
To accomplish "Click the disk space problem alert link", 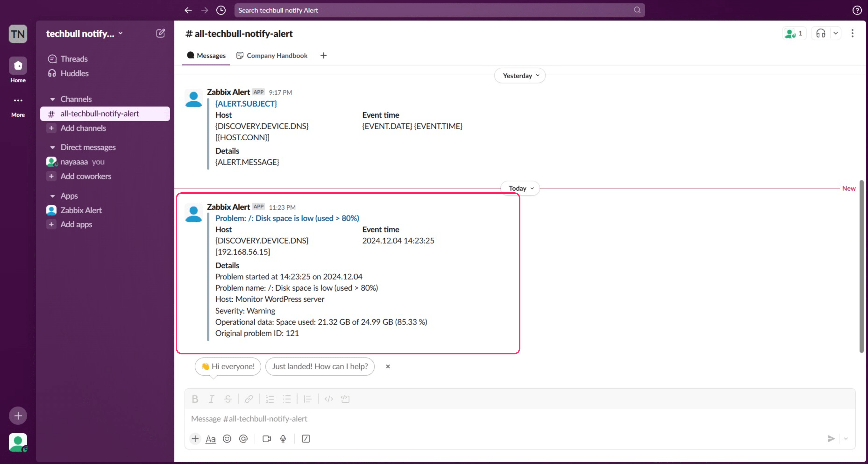I will (x=287, y=218).
